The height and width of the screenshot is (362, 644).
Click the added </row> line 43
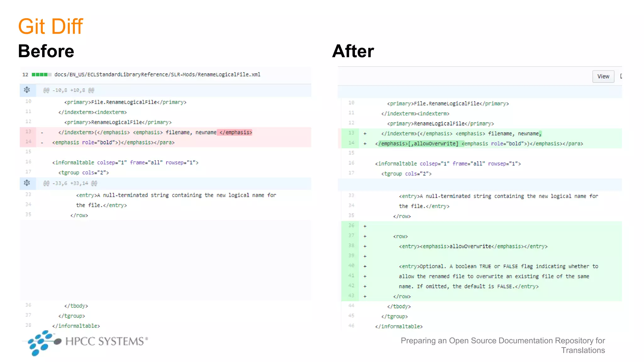point(402,297)
